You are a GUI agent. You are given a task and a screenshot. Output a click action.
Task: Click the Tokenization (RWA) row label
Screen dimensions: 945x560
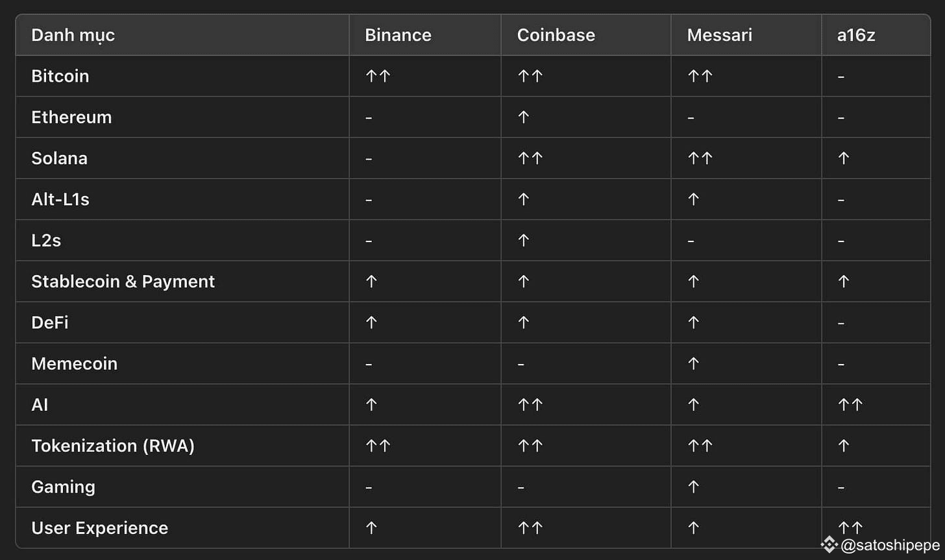pyautogui.click(x=113, y=446)
